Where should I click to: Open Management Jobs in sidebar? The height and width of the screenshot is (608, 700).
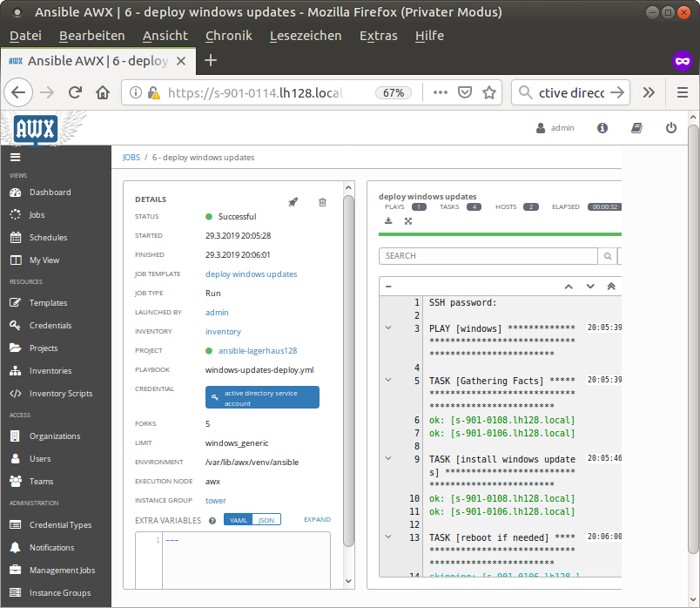coord(62,571)
